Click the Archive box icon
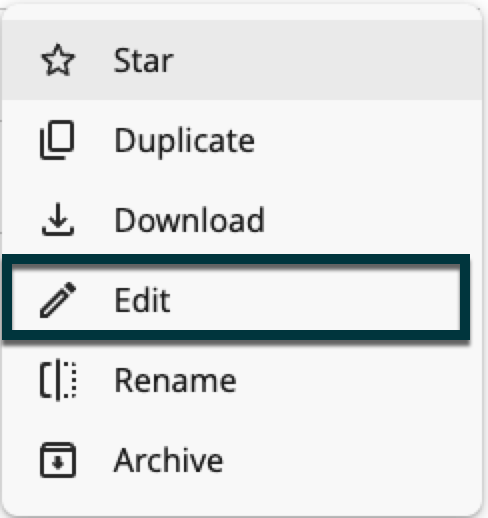The image size is (488, 518). (58, 460)
